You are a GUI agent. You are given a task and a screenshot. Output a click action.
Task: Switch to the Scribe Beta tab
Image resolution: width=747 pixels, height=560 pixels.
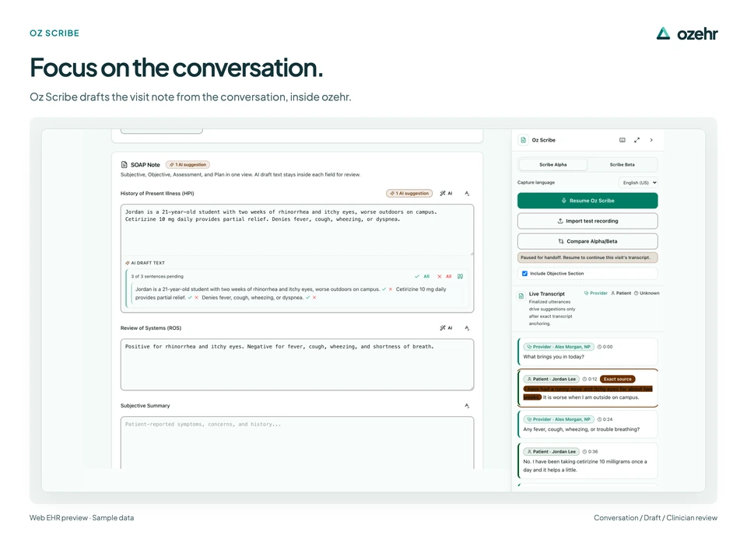coord(622,165)
